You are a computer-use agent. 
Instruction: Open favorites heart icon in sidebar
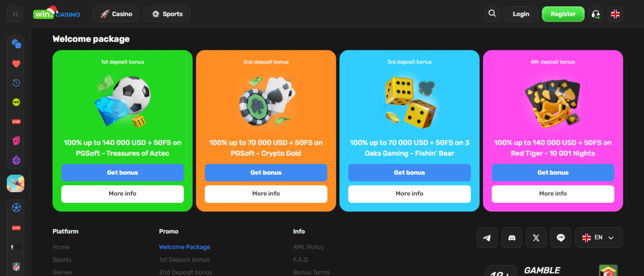(x=16, y=64)
